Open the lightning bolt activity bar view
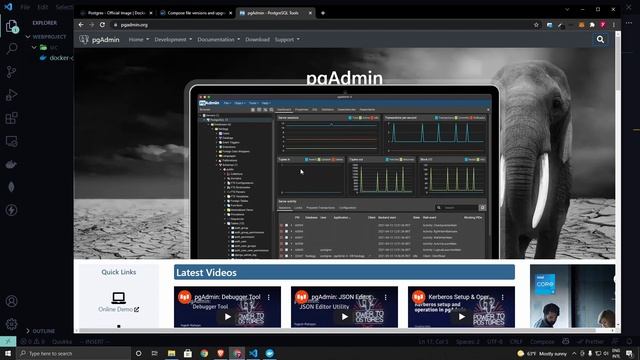 [x=11, y=210]
